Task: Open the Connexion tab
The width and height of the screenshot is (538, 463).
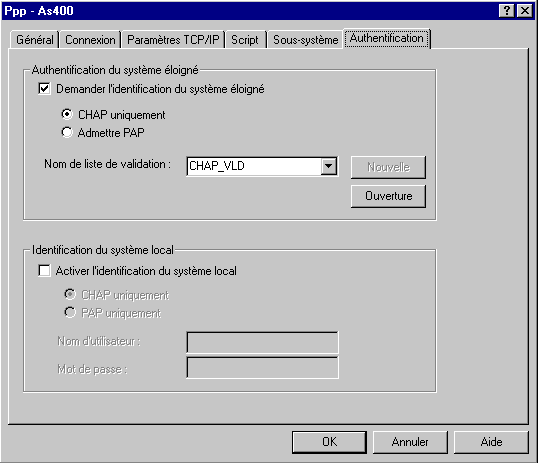Action: tap(90, 40)
